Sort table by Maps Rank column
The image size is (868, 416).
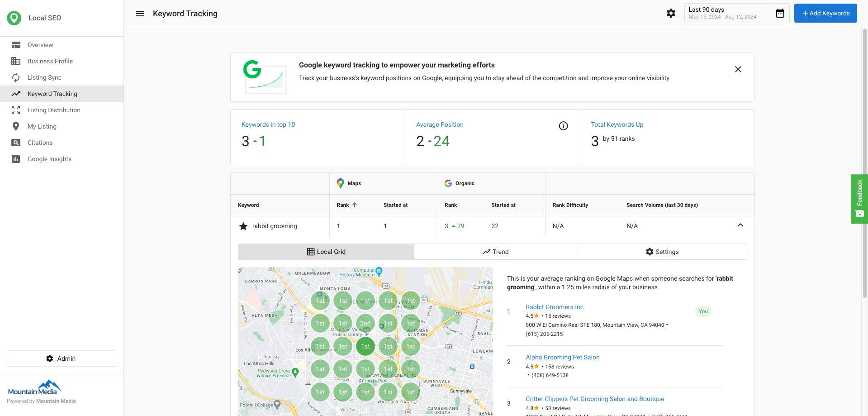[346, 205]
